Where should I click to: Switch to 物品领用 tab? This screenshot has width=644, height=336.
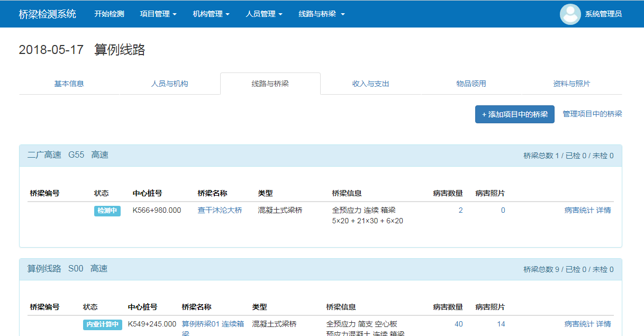click(471, 84)
